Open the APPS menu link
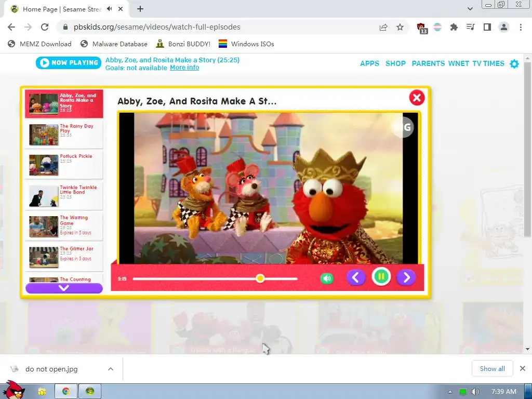 pos(369,63)
